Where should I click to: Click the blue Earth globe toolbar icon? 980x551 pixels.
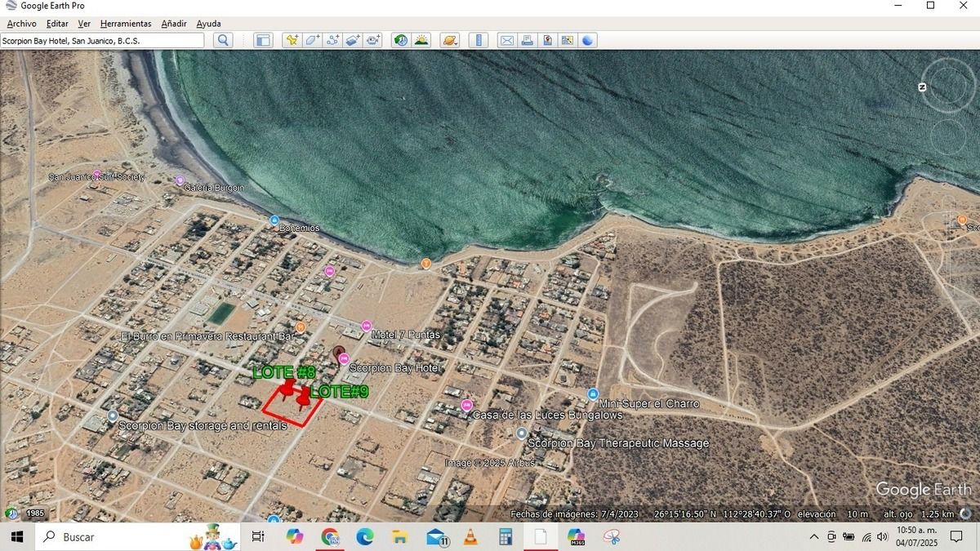(588, 40)
